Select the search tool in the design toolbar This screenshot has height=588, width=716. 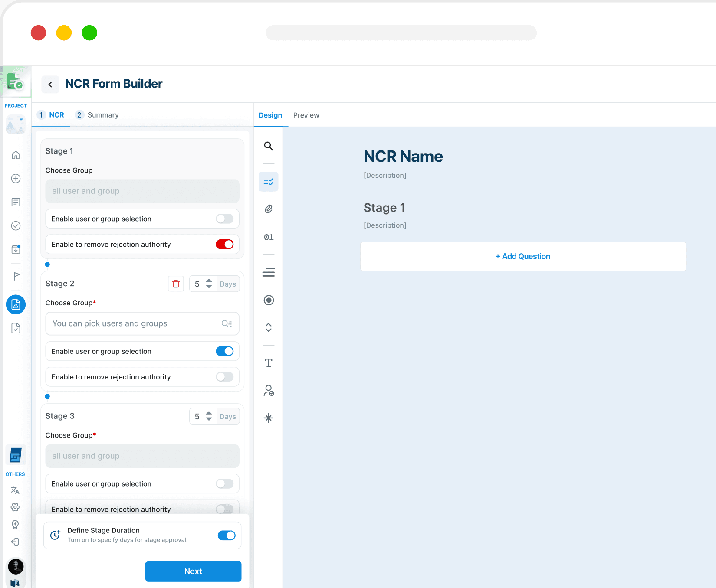click(269, 146)
